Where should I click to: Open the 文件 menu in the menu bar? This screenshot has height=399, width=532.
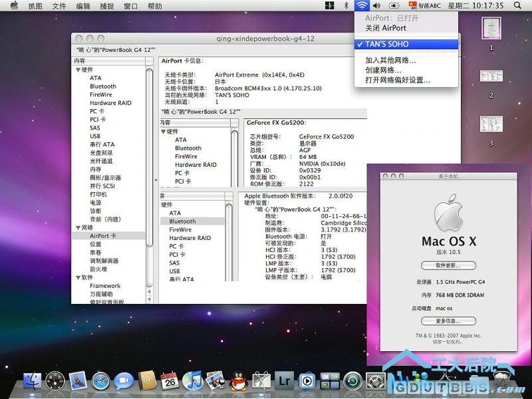pyautogui.click(x=59, y=6)
